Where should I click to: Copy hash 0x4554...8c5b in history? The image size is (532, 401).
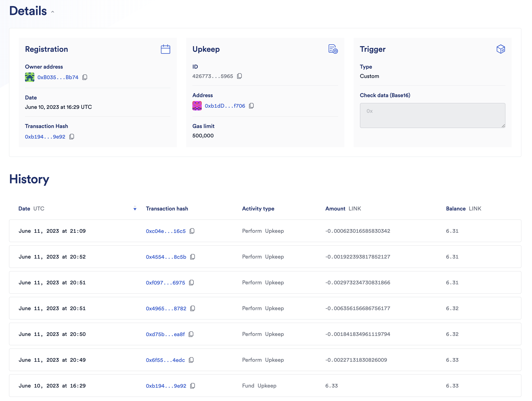193,257
